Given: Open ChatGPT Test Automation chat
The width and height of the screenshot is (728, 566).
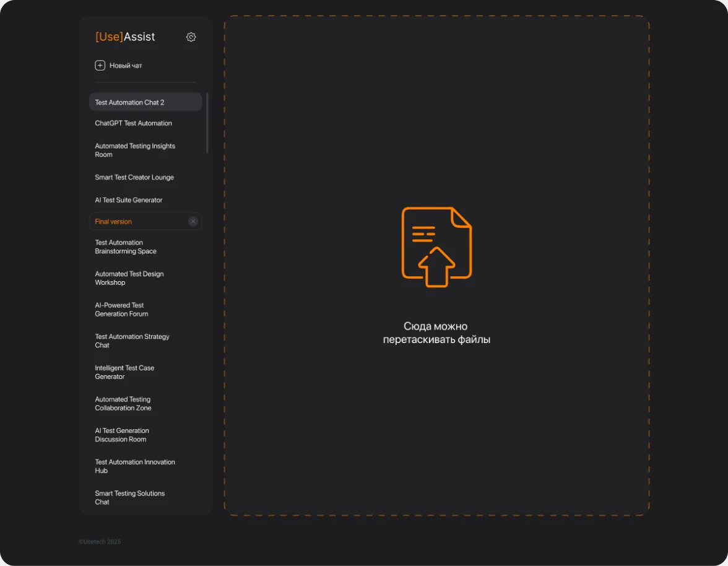Looking at the screenshot, I should tap(133, 123).
